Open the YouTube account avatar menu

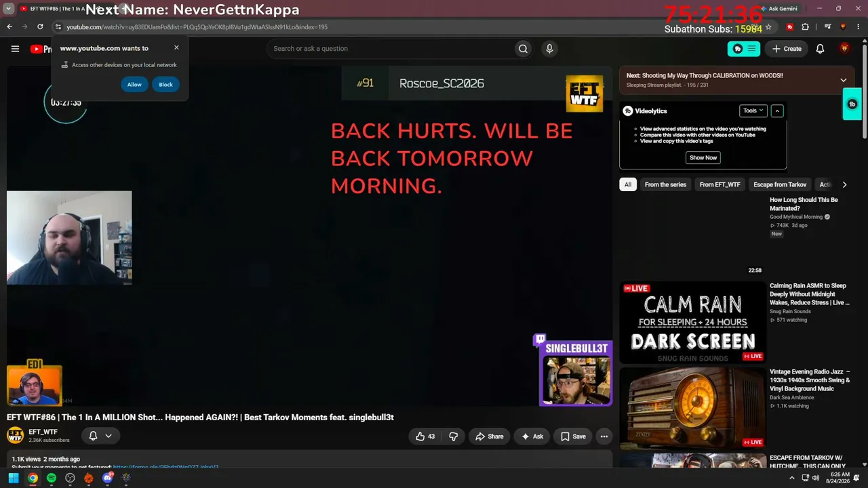[x=844, y=49]
